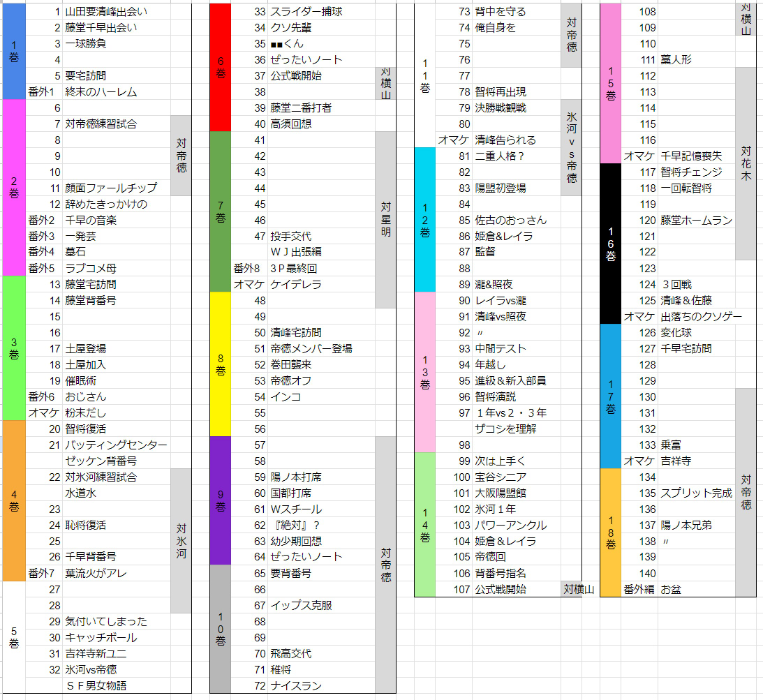Click the cell 'スライダー捕球'

tap(321, 11)
